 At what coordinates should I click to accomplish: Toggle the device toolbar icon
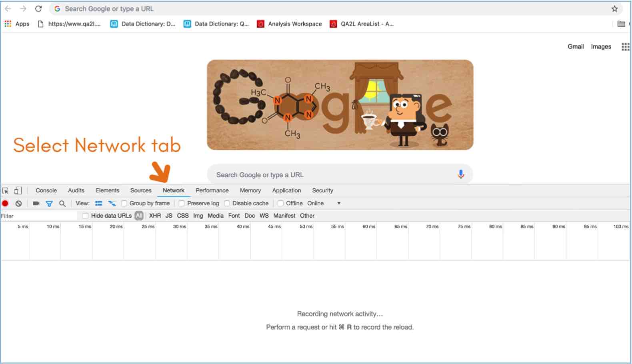point(18,191)
